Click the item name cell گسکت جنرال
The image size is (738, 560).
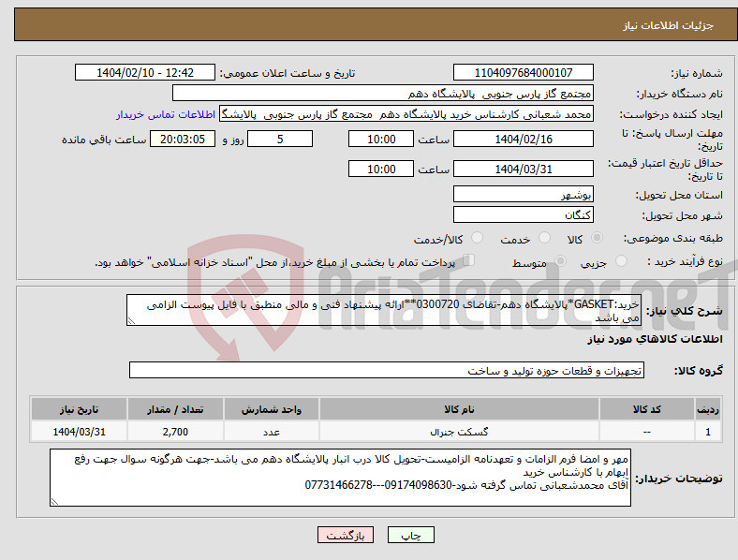(x=459, y=432)
